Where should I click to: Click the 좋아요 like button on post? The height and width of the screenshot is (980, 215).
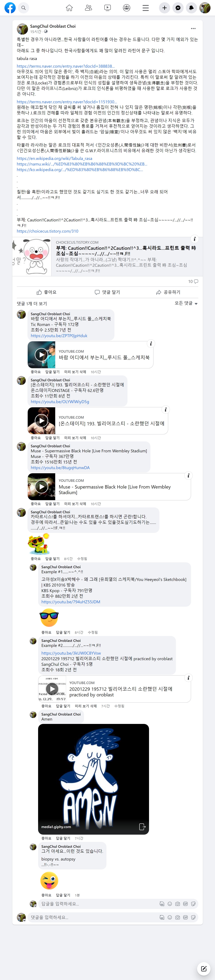click(47, 292)
